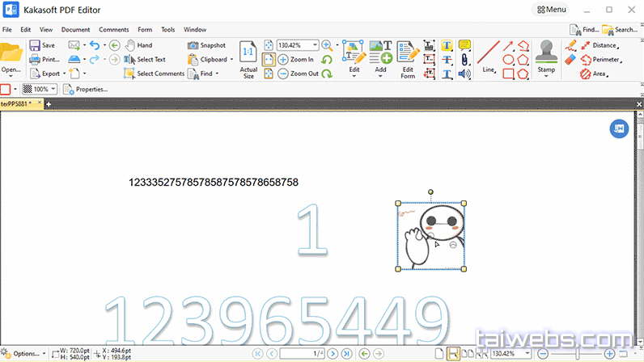The width and height of the screenshot is (644, 362).
Task: Select the Stamp tool
Action: [x=546, y=56]
